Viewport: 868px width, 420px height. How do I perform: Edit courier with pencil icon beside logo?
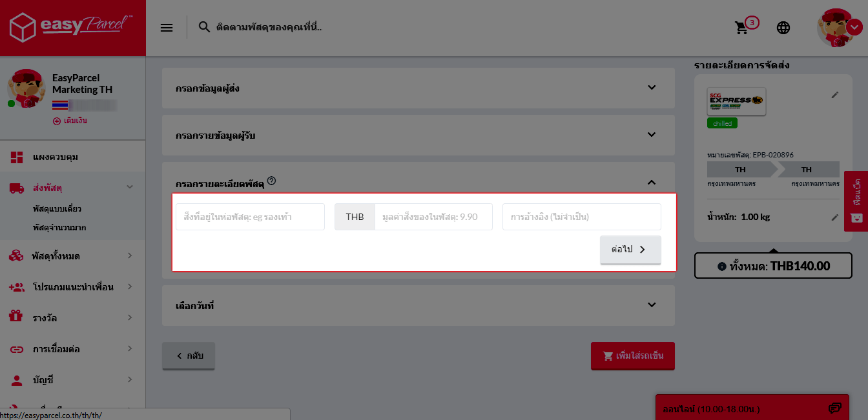click(835, 95)
